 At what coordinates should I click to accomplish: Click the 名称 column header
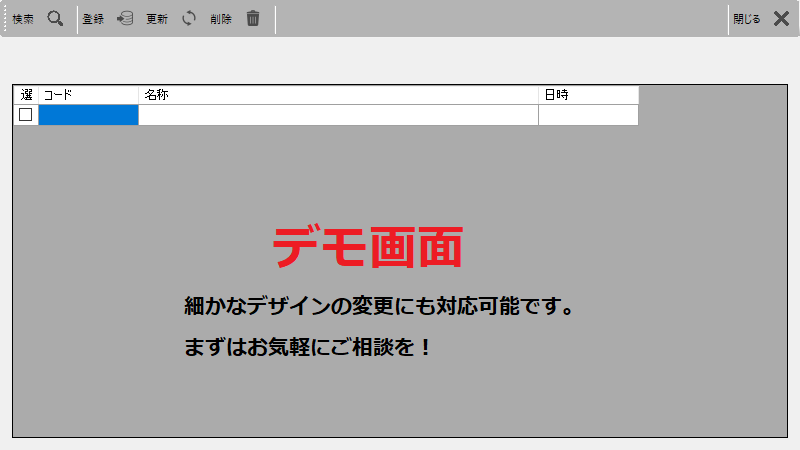(x=338, y=95)
